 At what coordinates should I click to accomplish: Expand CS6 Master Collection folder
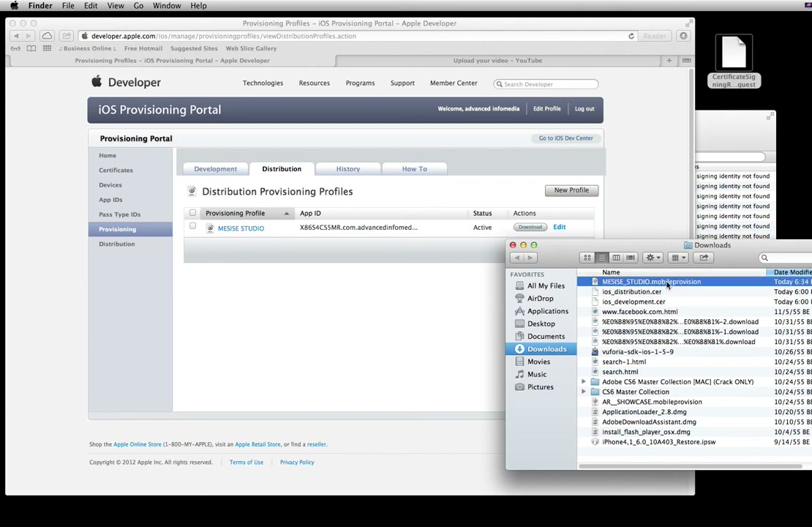584,392
